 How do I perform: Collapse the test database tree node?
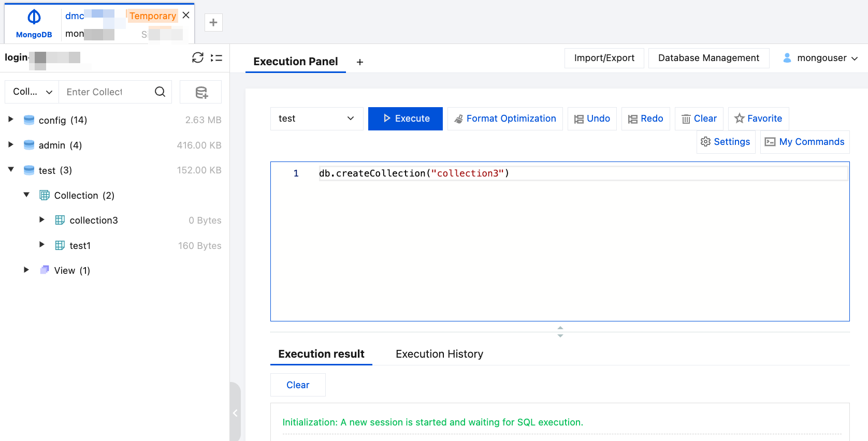(x=11, y=170)
